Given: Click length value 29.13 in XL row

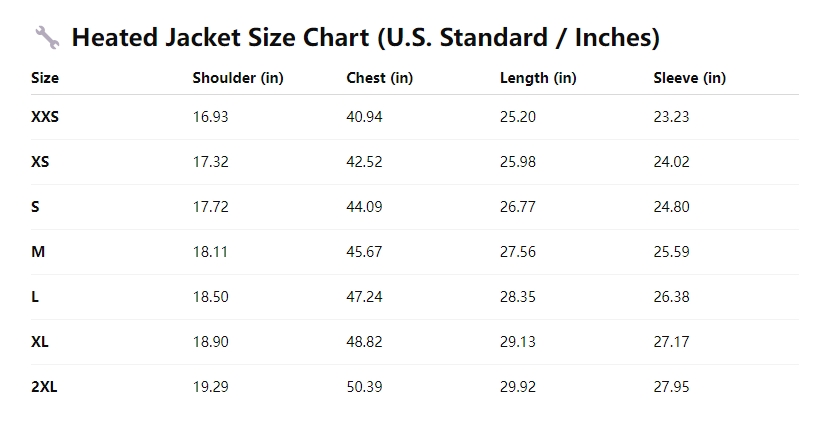Looking at the screenshot, I should 518,342.
